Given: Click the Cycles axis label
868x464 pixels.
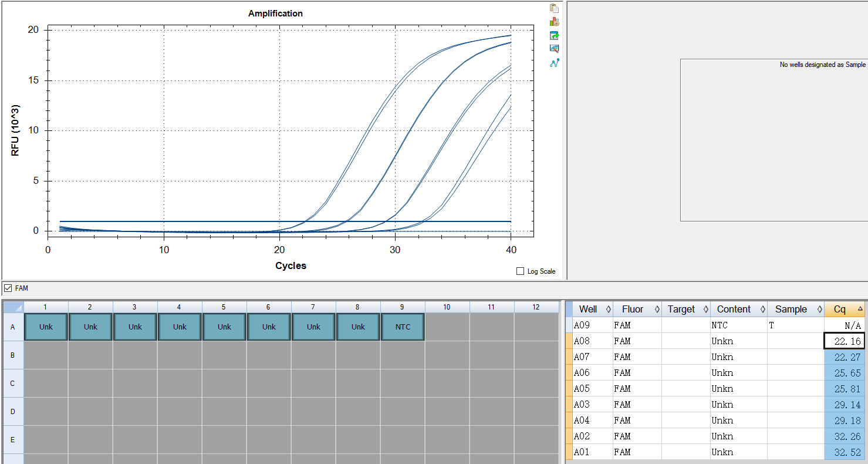Looking at the screenshot, I should [x=291, y=265].
